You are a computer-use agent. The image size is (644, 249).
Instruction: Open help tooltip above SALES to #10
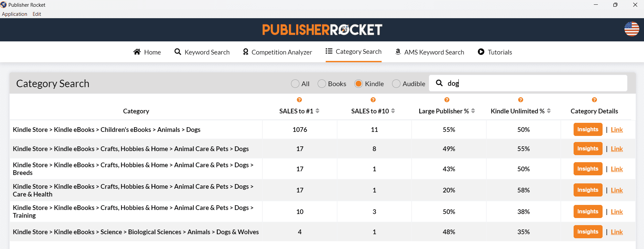pyautogui.click(x=373, y=100)
